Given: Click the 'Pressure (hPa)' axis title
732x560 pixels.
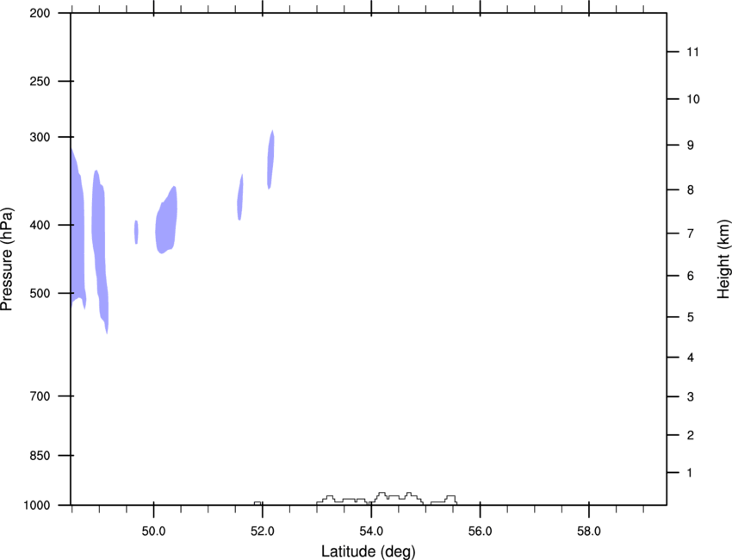Looking at the screenshot, I should point(7,259).
